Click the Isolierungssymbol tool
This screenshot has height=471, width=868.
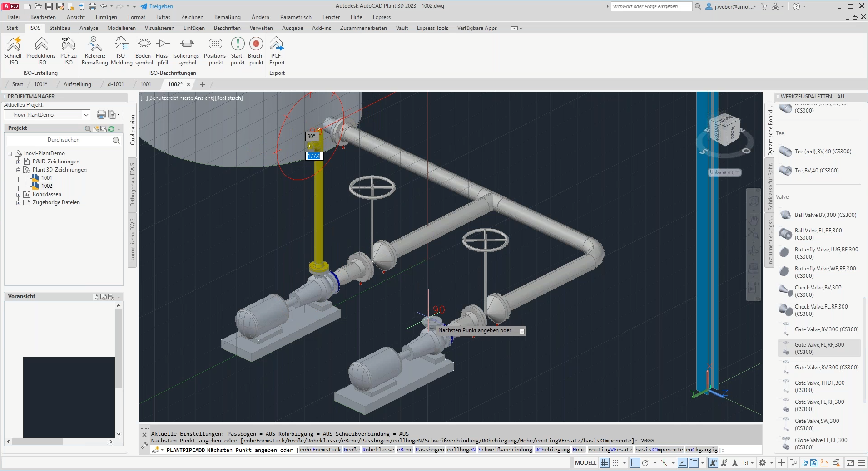click(x=187, y=51)
